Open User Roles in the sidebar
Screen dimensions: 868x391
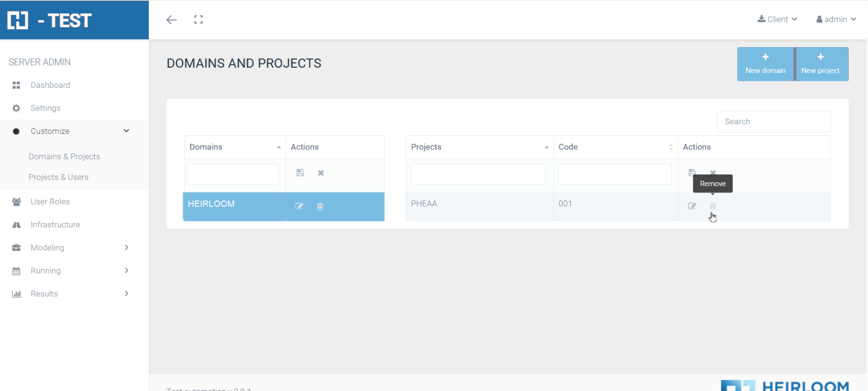pyautogui.click(x=50, y=201)
